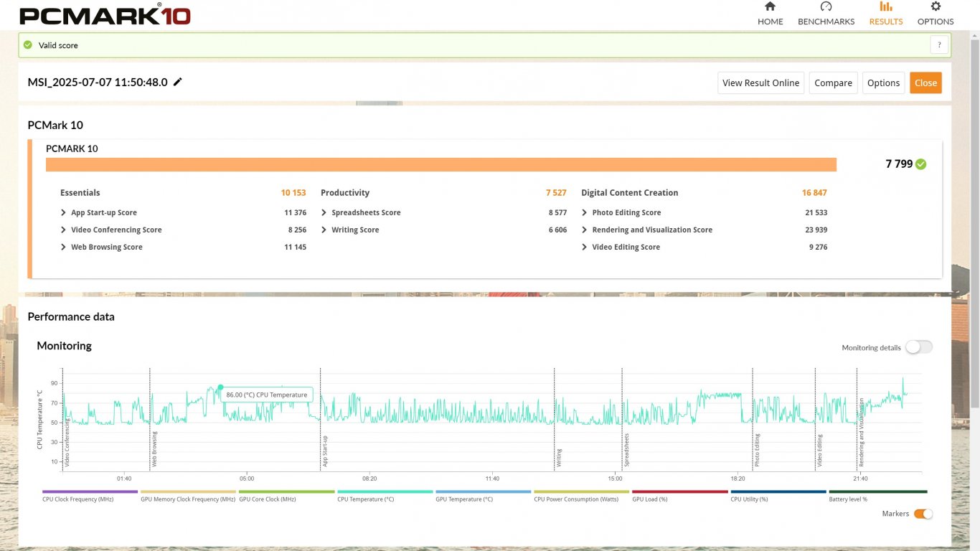
Task: Click the App Start-up chart marker
Action: [324, 451]
